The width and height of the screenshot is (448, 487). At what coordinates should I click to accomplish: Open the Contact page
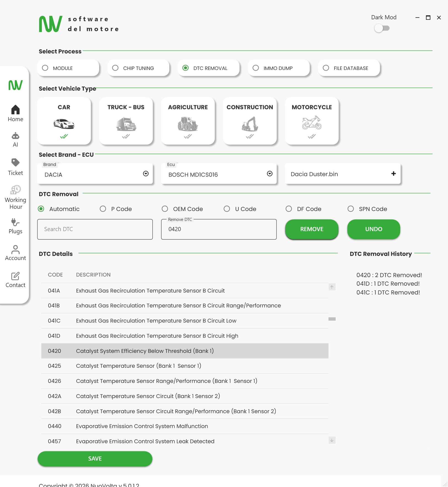[15, 280]
